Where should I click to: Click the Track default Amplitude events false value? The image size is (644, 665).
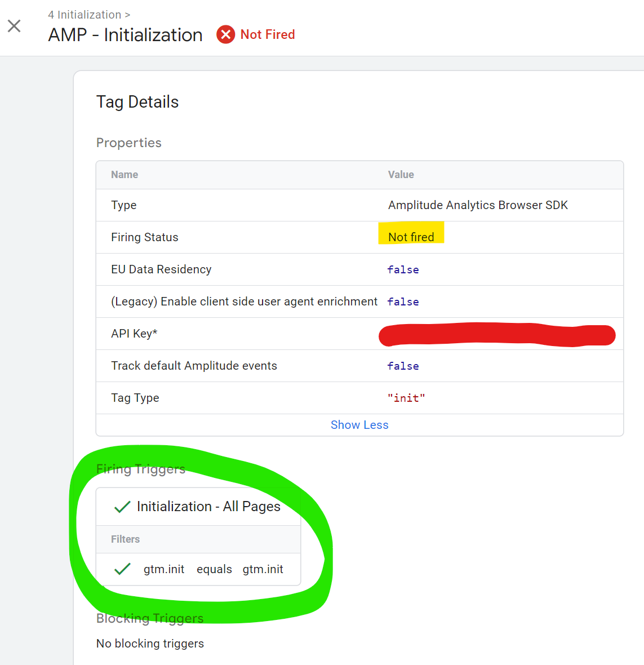[403, 366]
